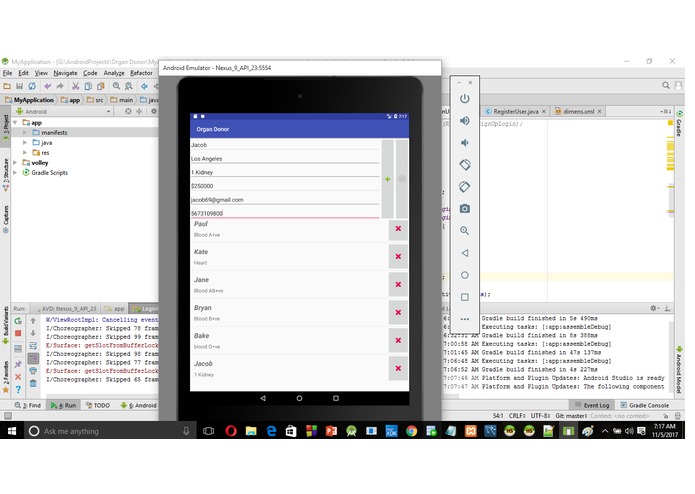Click the Android Monitor tool window button
The image size is (695, 494).
(137, 405)
